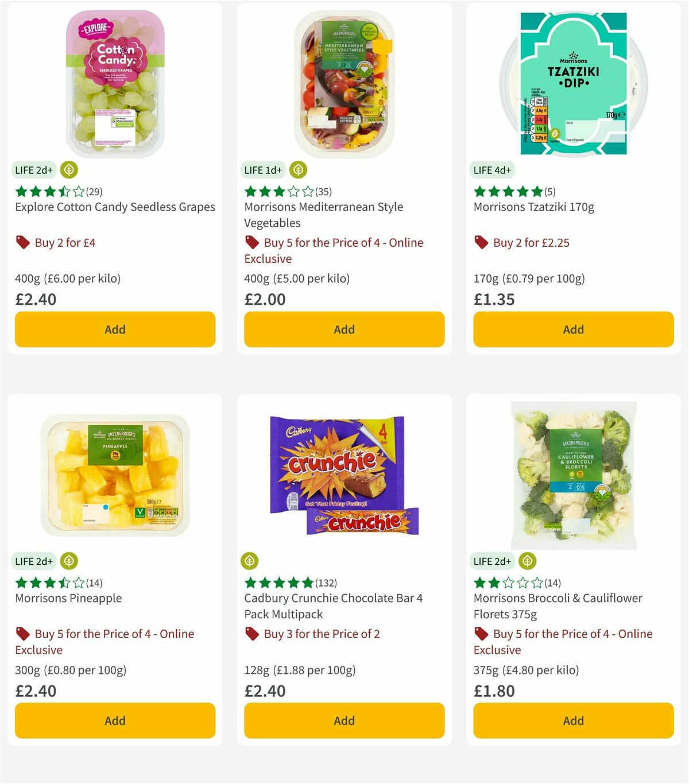
Task: Click the third star on Pineapple rating
Action: click(51, 583)
